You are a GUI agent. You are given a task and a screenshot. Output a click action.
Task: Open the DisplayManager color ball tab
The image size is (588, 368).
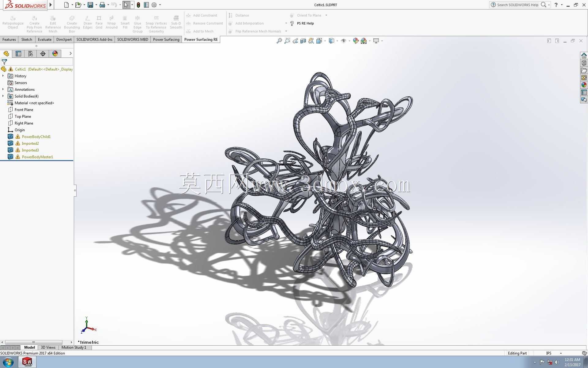pos(55,54)
